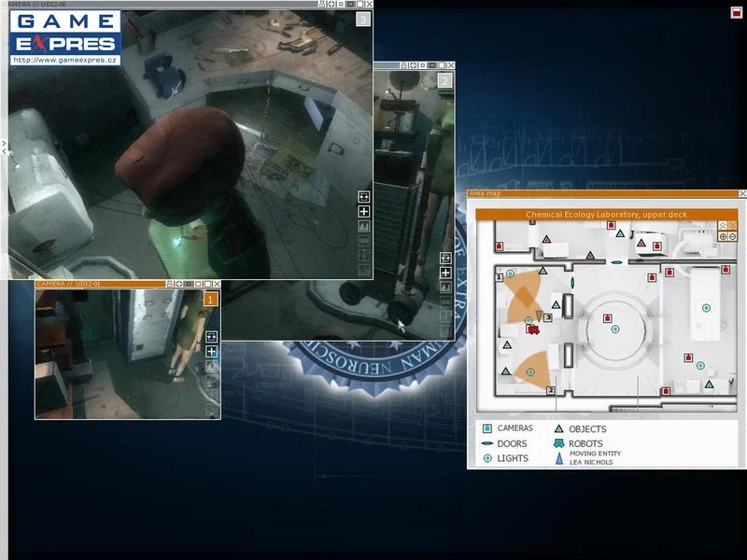Zoom in the area map with plus magnifier
Viewport: 747px width, 560px height.
pyautogui.click(x=722, y=236)
